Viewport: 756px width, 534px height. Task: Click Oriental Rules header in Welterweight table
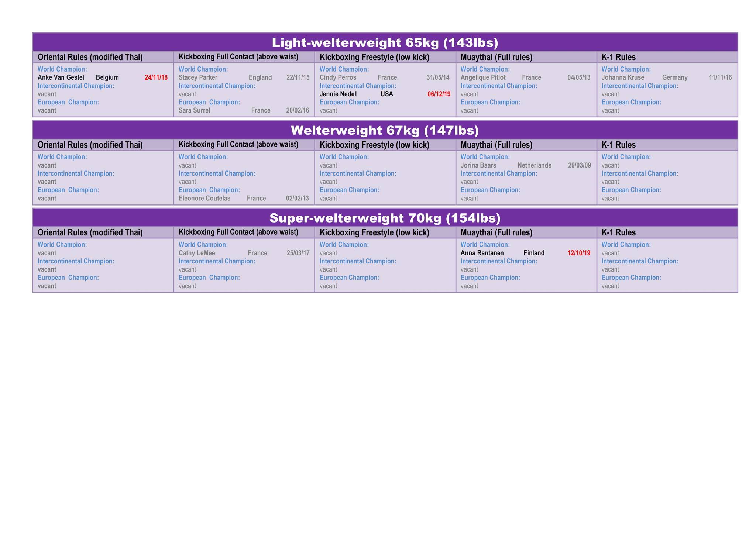coord(90,145)
